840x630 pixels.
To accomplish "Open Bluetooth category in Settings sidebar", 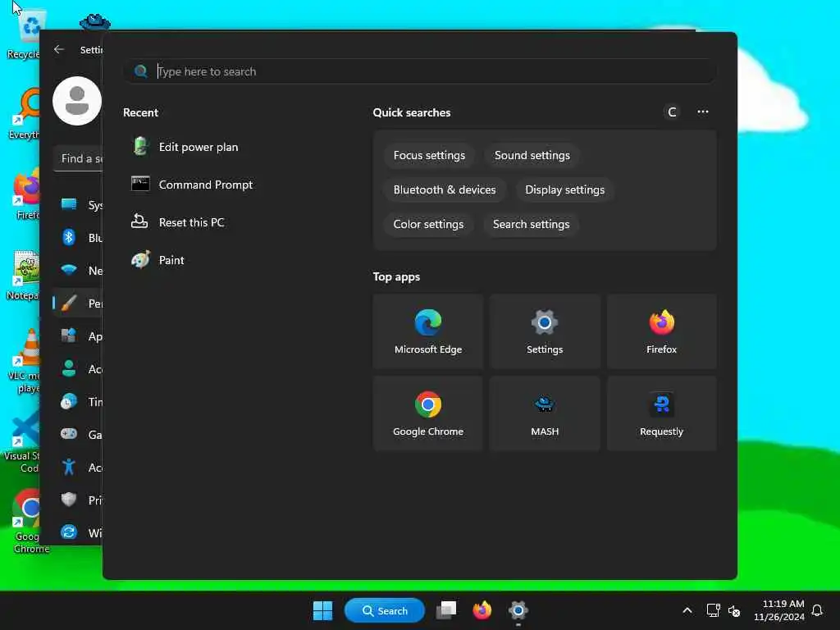I will pyautogui.click(x=78, y=237).
